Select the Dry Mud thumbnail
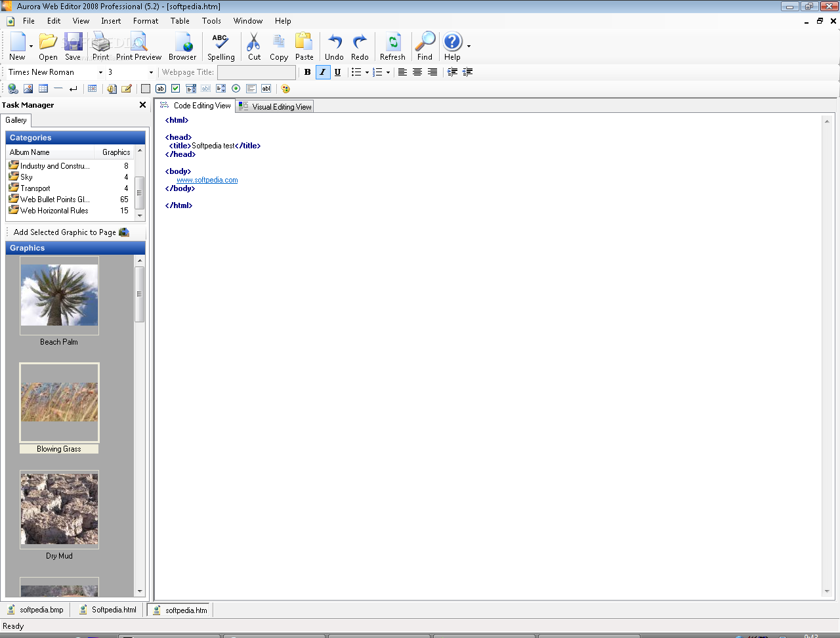The image size is (840, 638). coord(59,509)
